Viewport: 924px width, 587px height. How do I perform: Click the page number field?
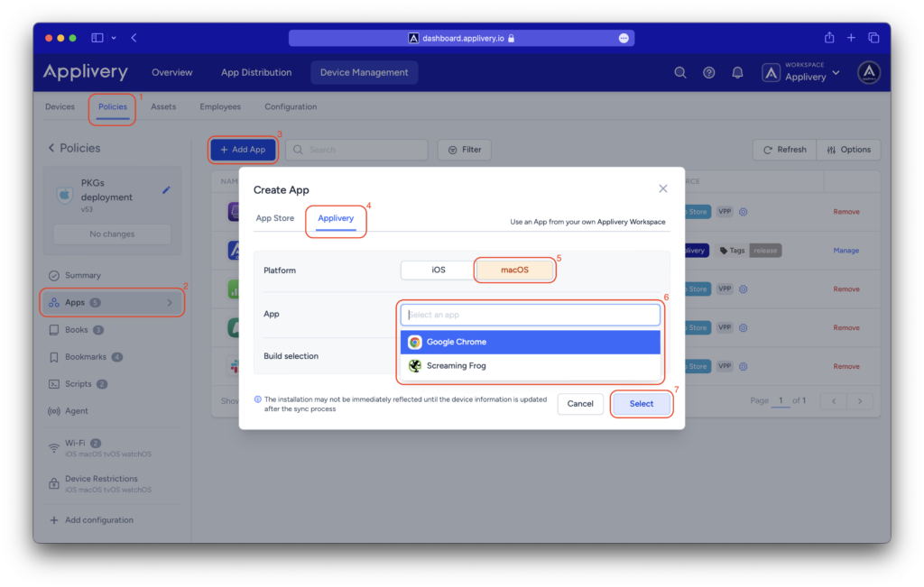point(781,400)
